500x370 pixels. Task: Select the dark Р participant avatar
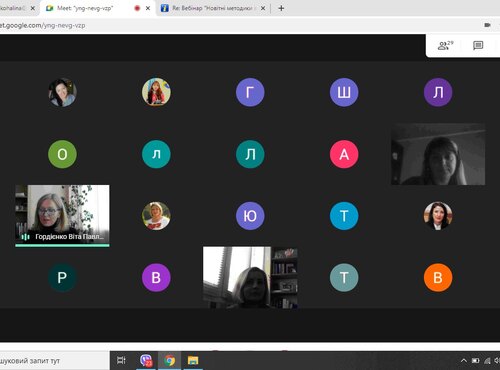click(62, 277)
